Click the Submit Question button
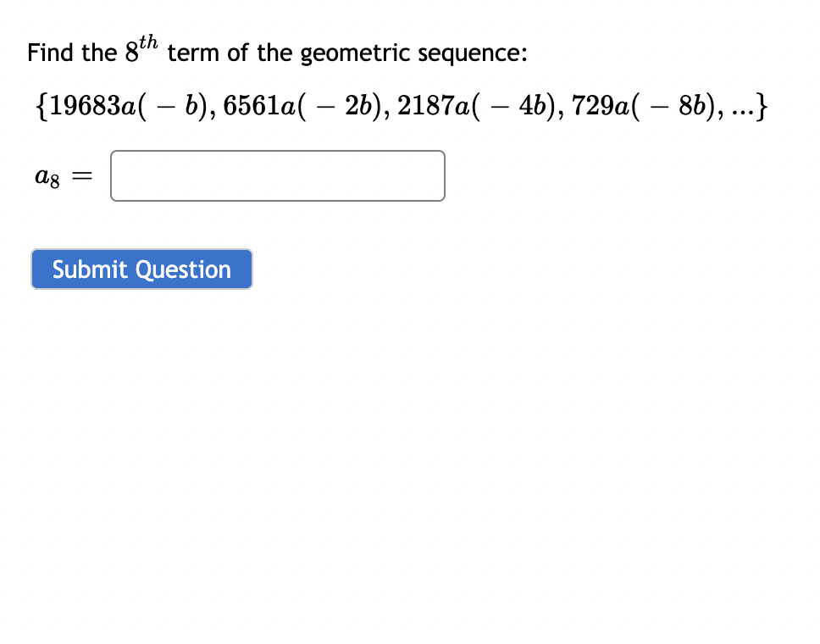Screen dimensions: 820x644 (141, 269)
